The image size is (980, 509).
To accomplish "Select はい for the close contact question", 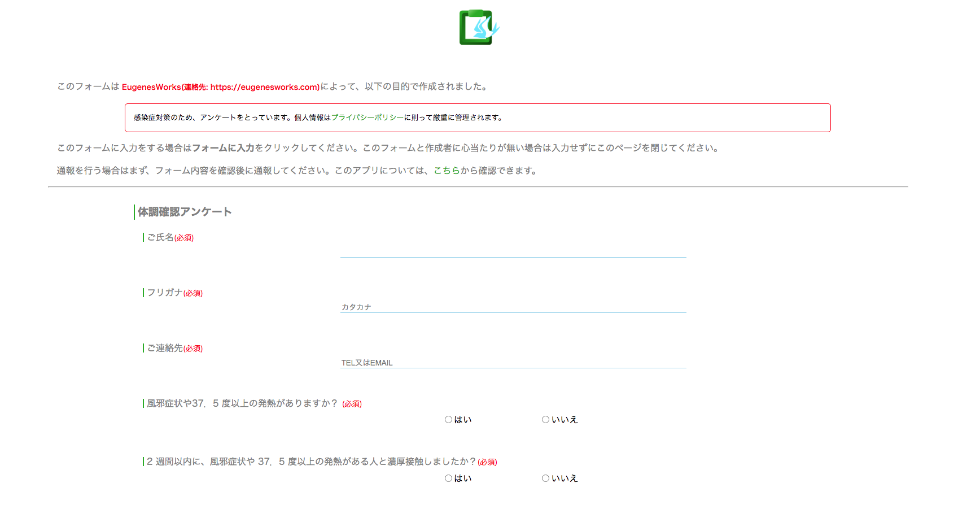I will coord(449,478).
